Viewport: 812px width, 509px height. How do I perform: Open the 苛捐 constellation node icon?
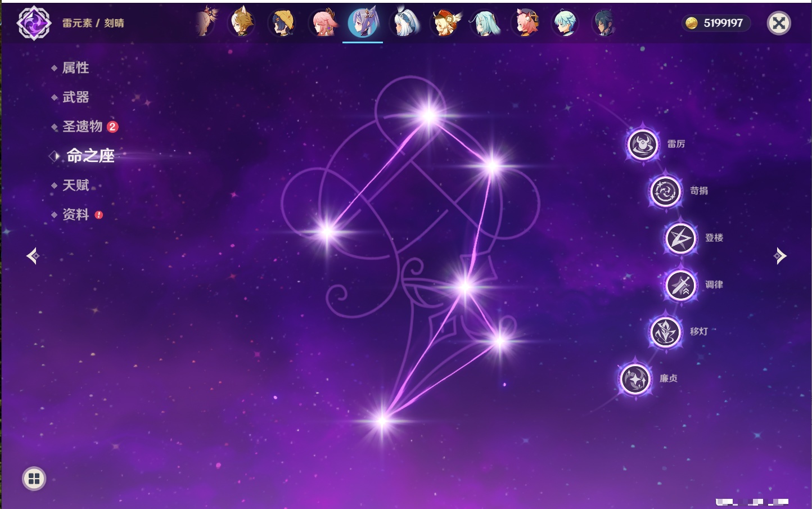666,191
